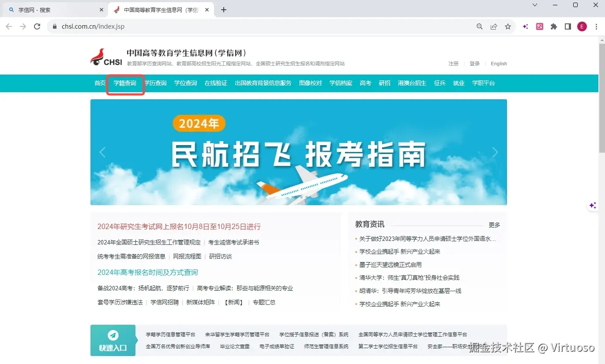605x364 pixels.
Task: Open 研招 in the navigation bar
Action: (x=384, y=83)
